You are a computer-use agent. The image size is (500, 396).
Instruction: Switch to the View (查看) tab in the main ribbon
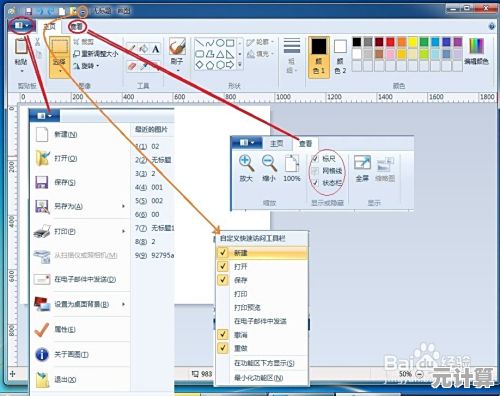pos(78,26)
